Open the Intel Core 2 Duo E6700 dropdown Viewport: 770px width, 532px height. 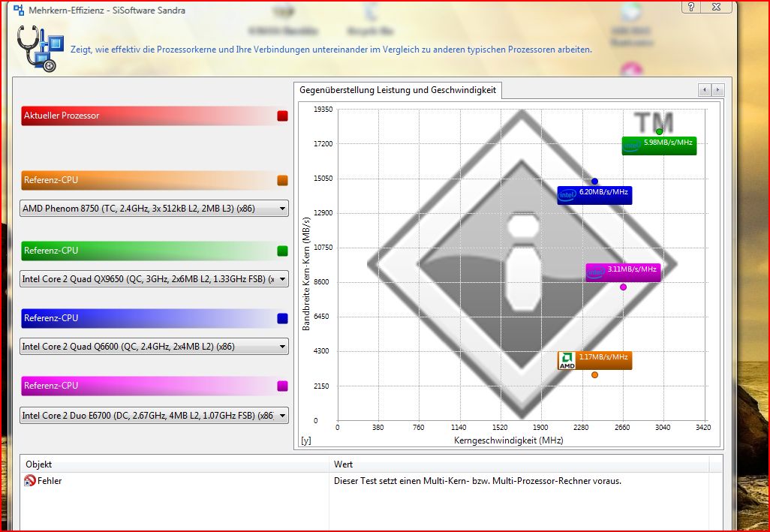click(x=154, y=415)
